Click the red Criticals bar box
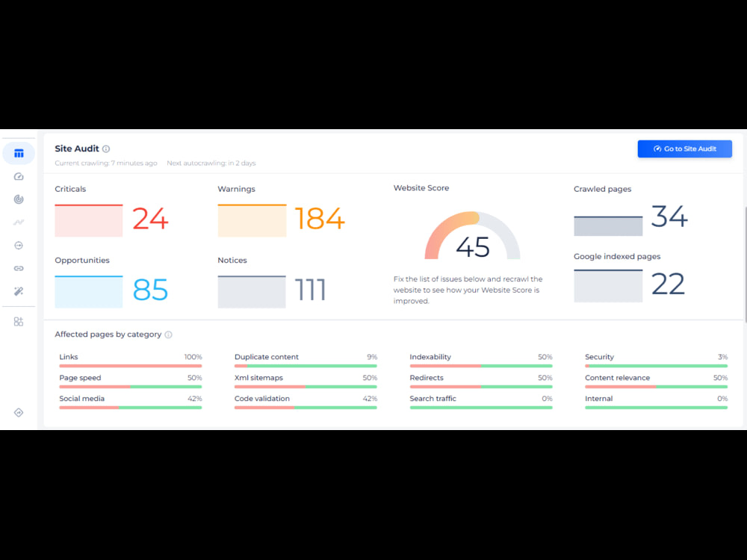This screenshot has width=747, height=560. [x=89, y=220]
